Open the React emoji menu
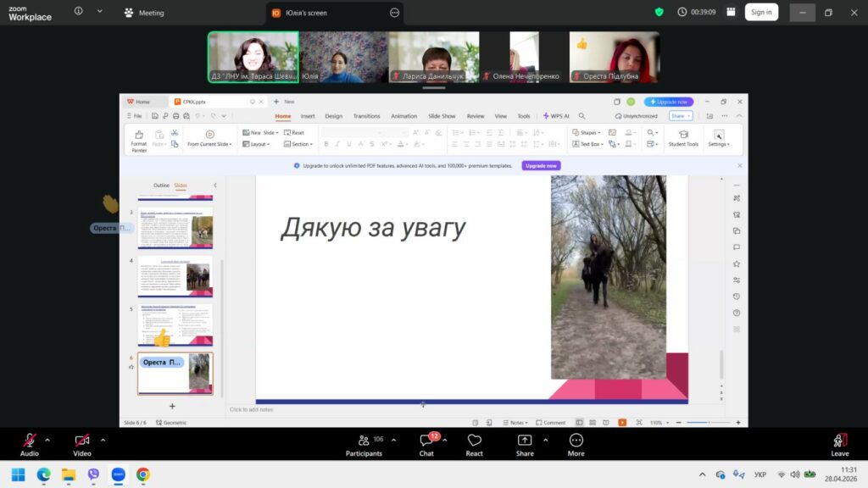The height and width of the screenshot is (488, 868). [474, 443]
